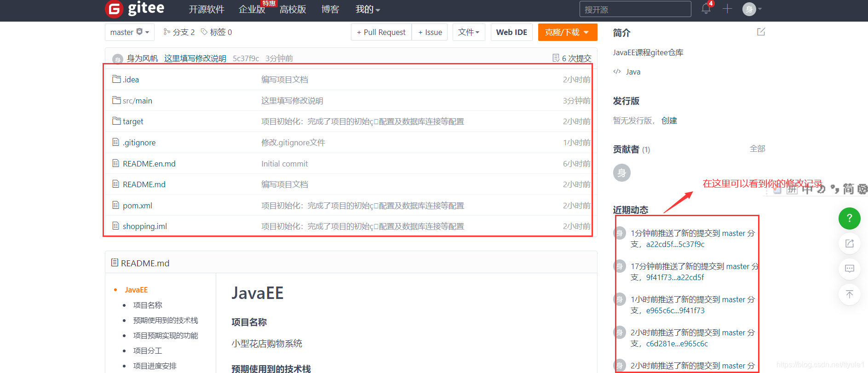The image size is (868, 373).
Task: Click the src/main folder icon
Action: 116,100
